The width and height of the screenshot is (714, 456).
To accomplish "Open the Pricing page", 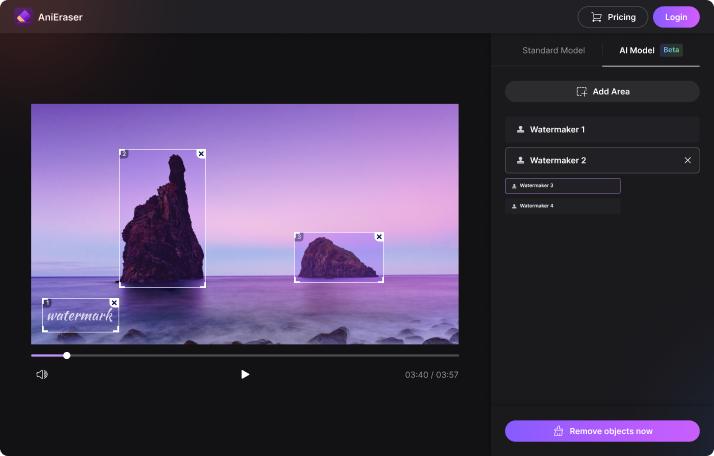I will pyautogui.click(x=612, y=17).
